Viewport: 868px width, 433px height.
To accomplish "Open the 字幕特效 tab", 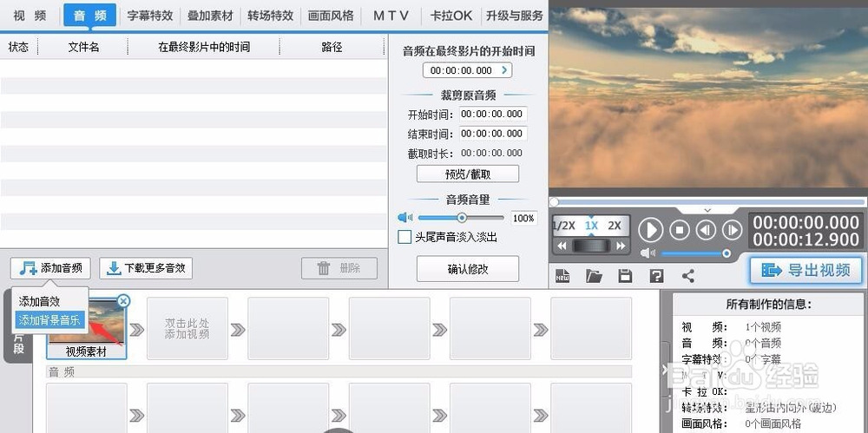I will [x=149, y=16].
